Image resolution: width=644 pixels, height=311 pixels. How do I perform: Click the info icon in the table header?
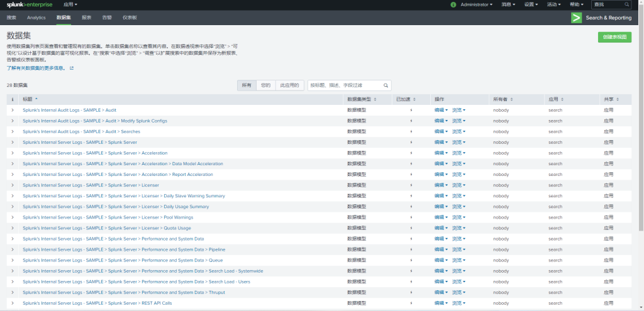coord(13,99)
